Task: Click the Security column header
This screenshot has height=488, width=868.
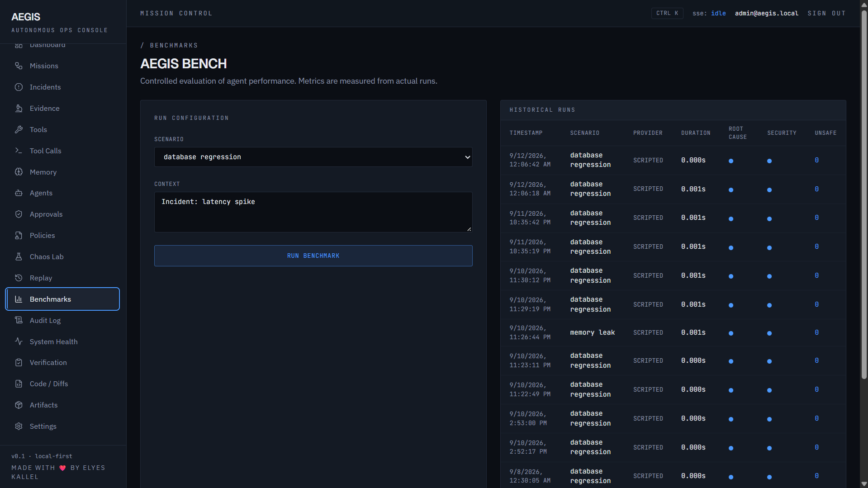Action: click(782, 133)
